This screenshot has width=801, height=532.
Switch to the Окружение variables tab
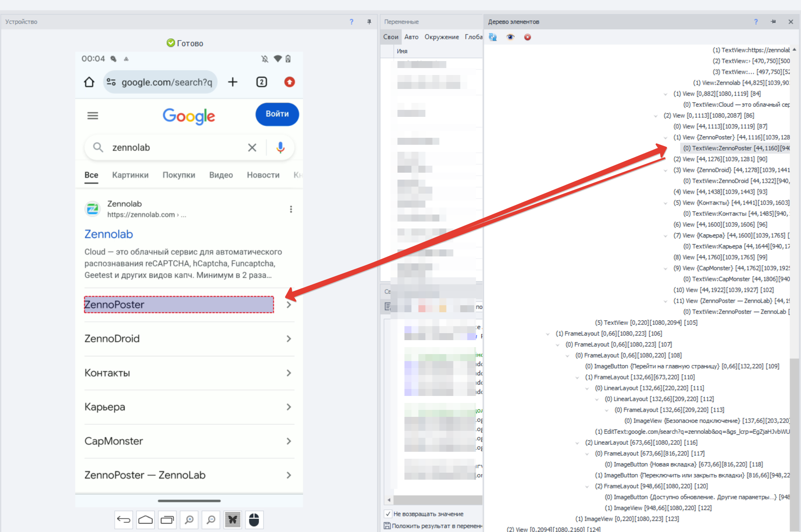tap(442, 37)
